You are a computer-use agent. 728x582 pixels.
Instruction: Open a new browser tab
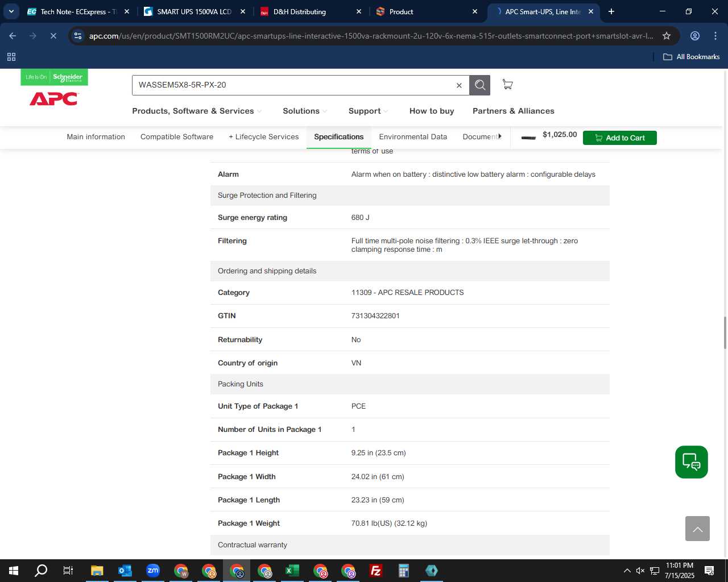point(611,11)
